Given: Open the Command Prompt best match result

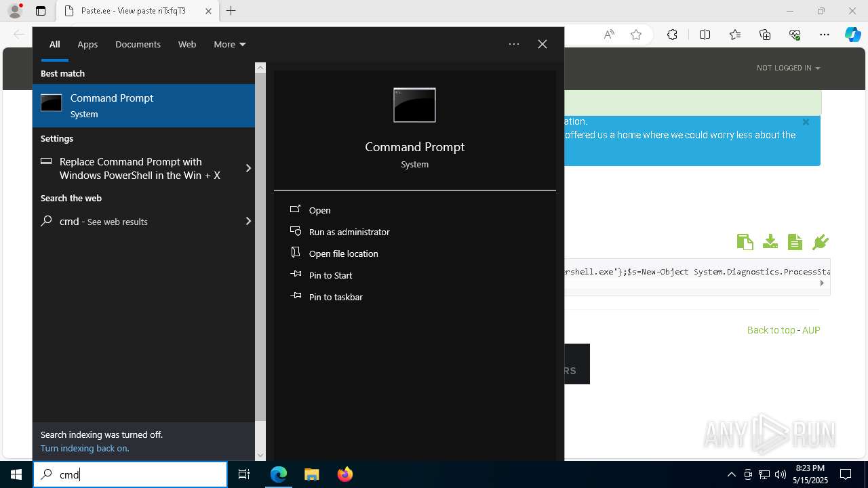Looking at the screenshot, I should tap(144, 106).
